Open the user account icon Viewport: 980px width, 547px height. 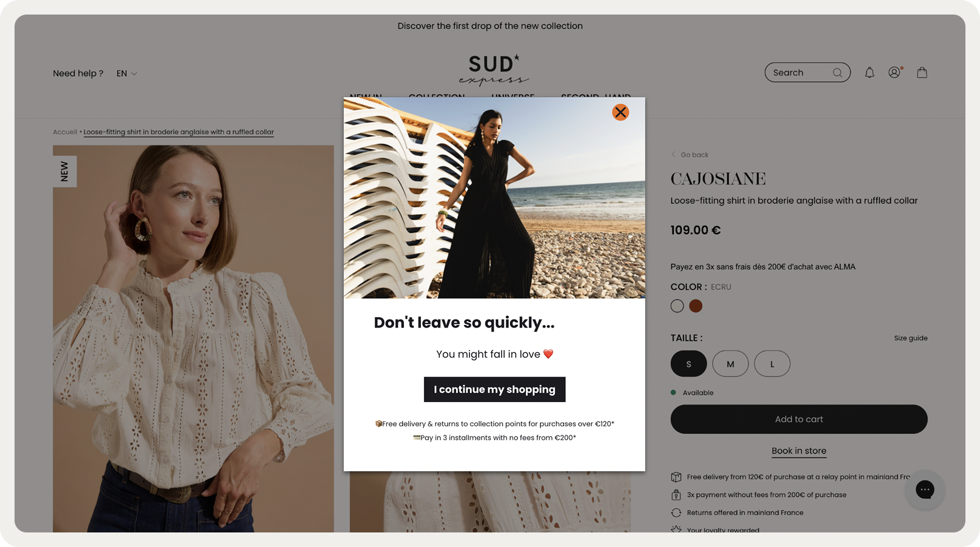[x=894, y=73]
